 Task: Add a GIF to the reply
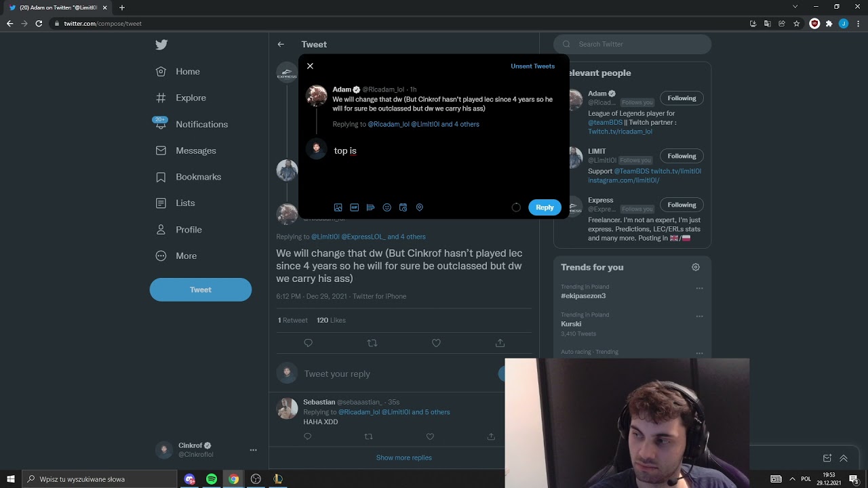(x=355, y=207)
